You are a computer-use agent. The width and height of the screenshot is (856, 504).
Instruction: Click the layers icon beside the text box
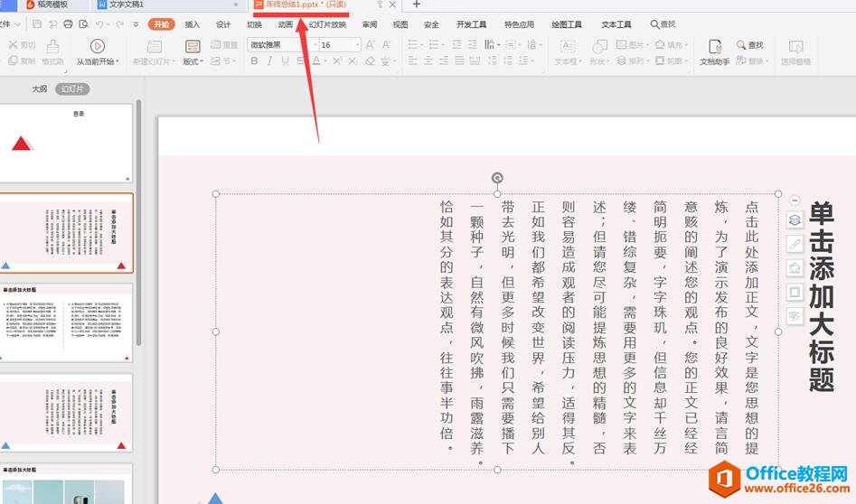pyautogui.click(x=795, y=219)
